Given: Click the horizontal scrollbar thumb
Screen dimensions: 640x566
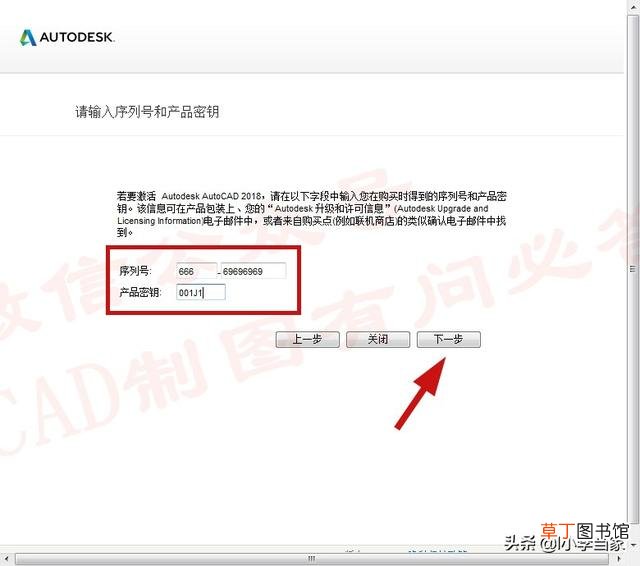Looking at the screenshot, I should pyautogui.click(x=312, y=559).
